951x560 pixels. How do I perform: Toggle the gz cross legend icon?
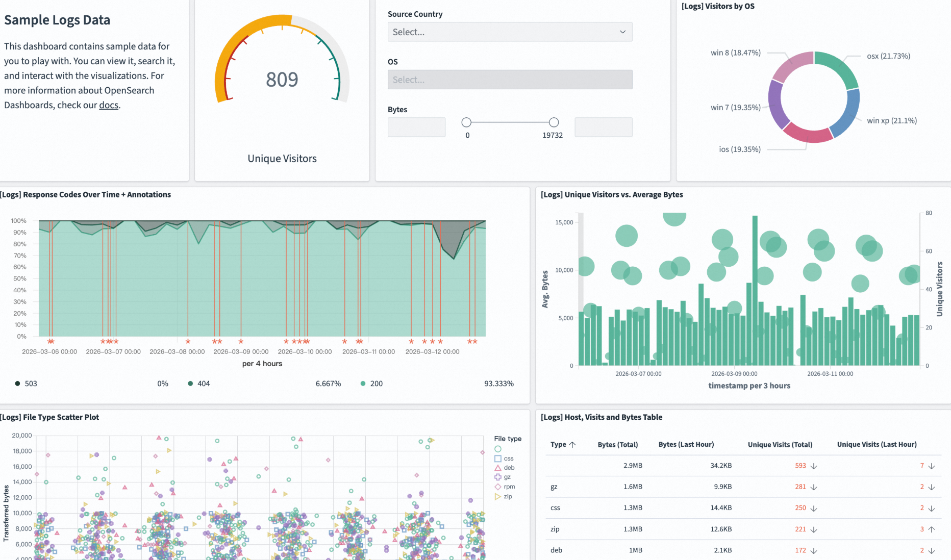498,477
